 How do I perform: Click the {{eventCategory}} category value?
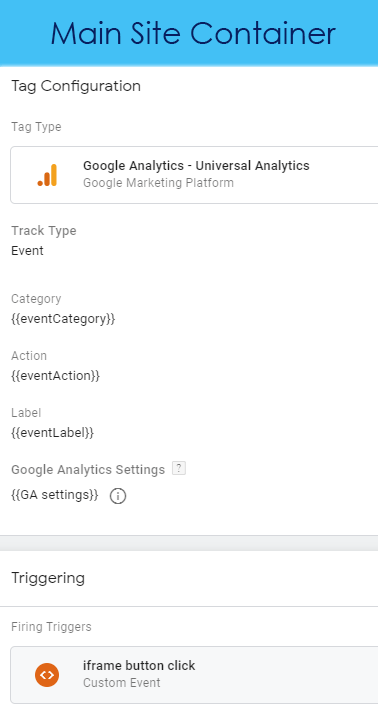pyautogui.click(x=63, y=319)
